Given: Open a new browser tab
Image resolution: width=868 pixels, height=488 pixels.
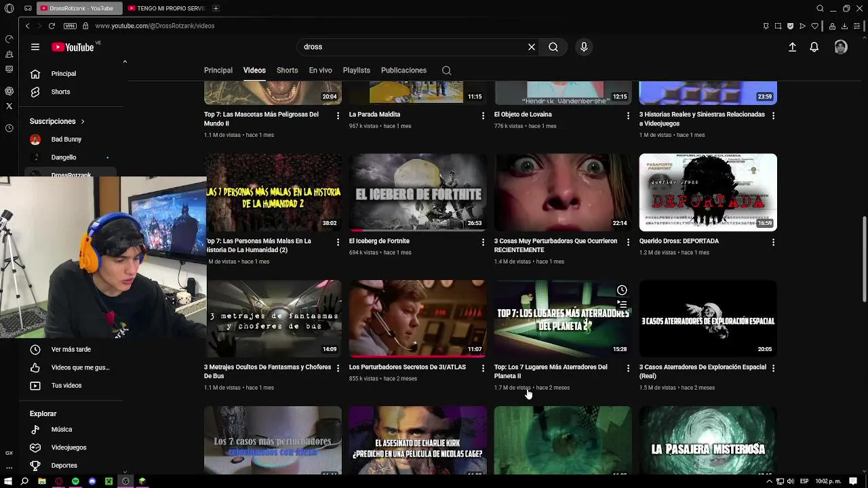Looking at the screenshot, I should [x=216, y=8].
